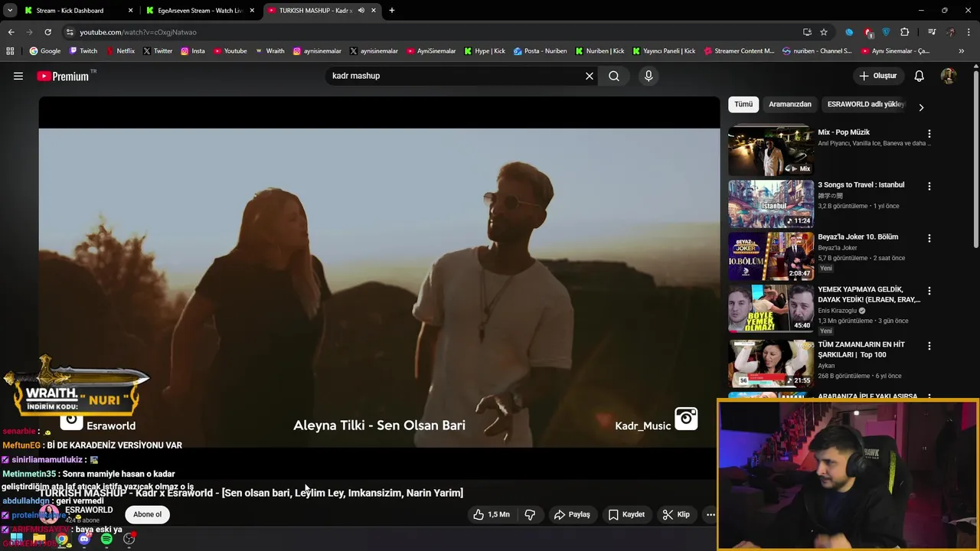Open the Chrome tab search arrow

10,11
